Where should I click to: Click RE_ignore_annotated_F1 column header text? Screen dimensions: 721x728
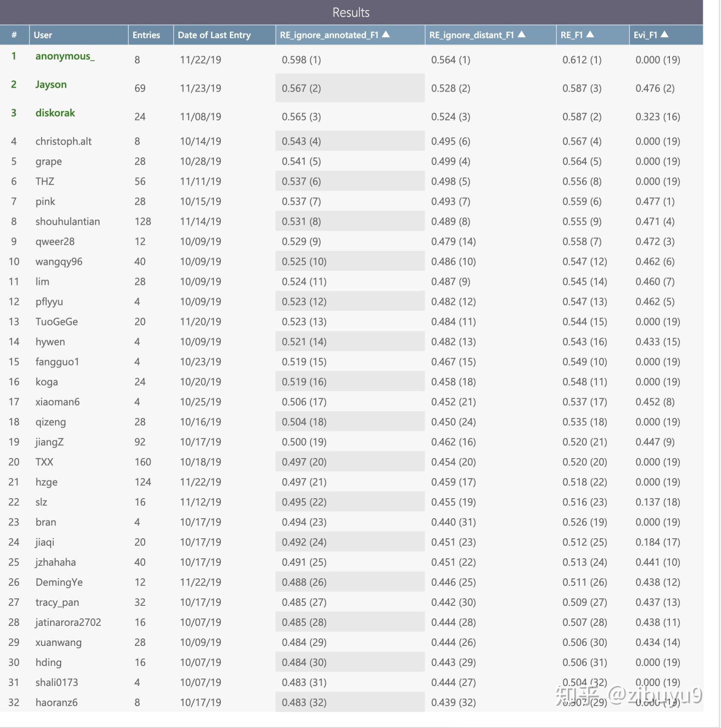click(x=329, y=35)
